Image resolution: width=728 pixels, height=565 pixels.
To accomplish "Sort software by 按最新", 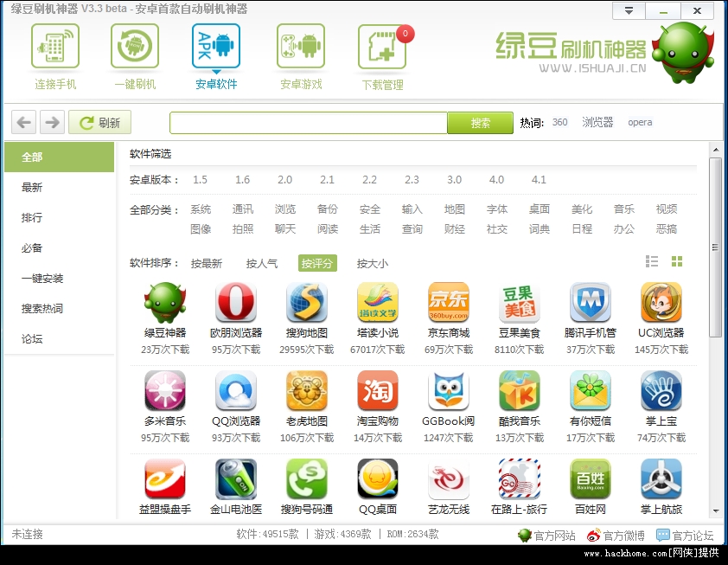I will click(206, 263).
